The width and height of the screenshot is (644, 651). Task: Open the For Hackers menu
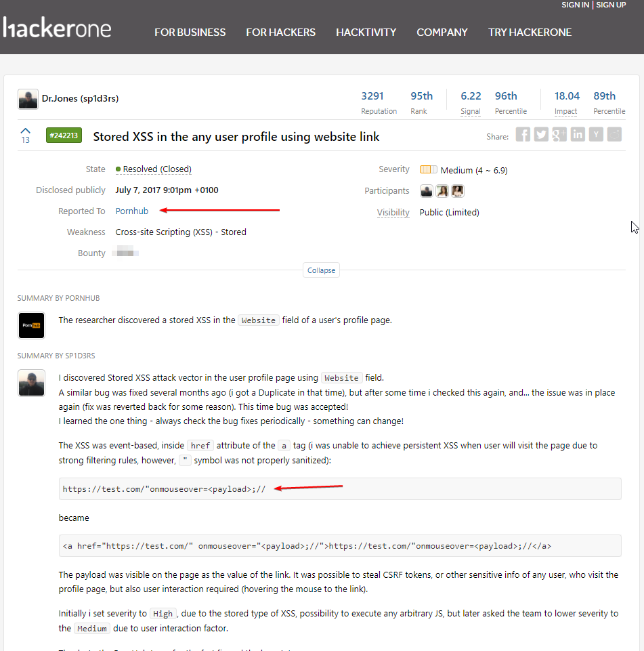point(280,33)
